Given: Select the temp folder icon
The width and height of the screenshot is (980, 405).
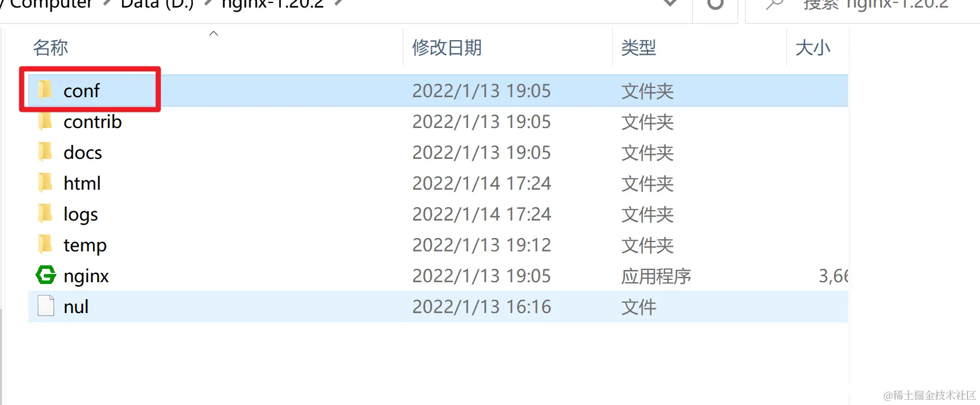Looking at the screenshot, I should pos(45,244).
